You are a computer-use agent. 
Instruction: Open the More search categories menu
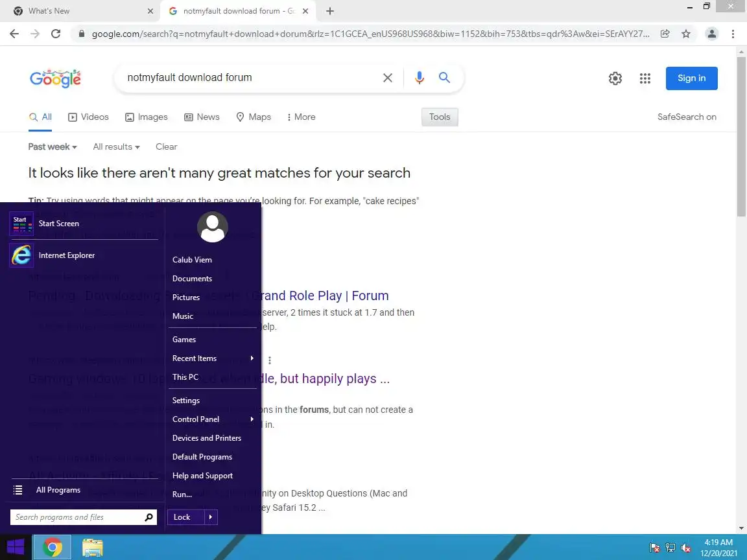click(301, 117)
